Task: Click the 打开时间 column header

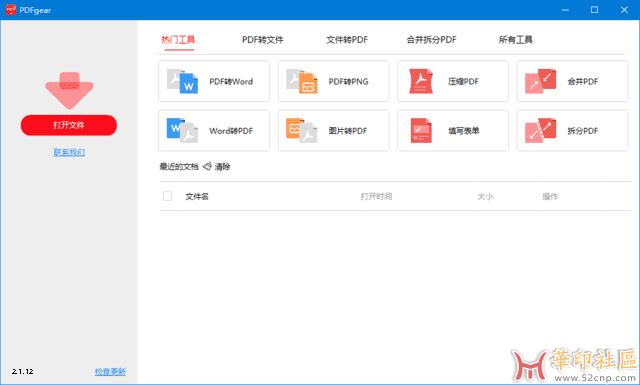Action: [376, 196]
